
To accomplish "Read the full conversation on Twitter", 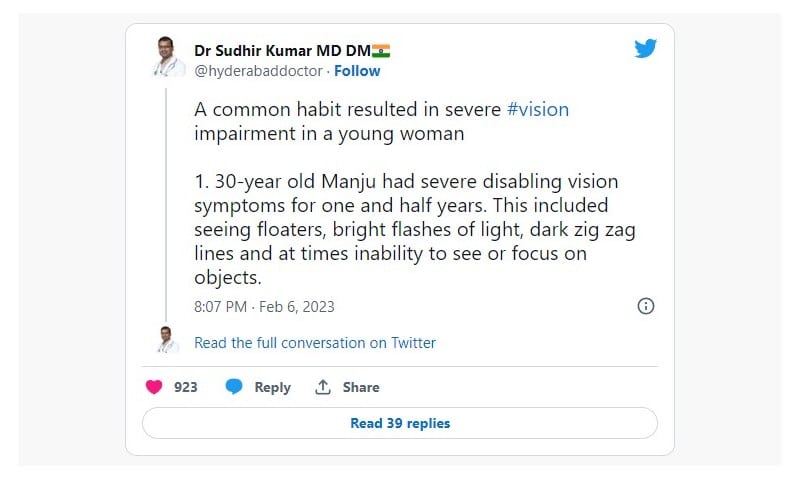I will click(315, 342).
